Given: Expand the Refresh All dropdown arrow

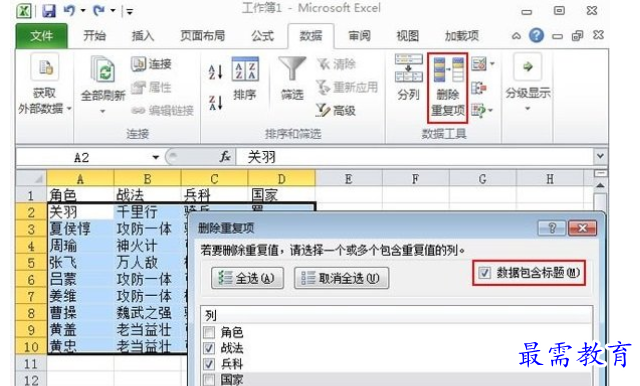Looking at the screenshot, I should tap(102, 111).
